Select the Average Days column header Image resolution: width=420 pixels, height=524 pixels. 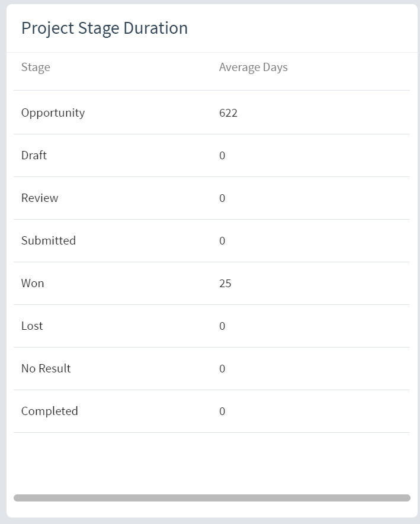253,67
